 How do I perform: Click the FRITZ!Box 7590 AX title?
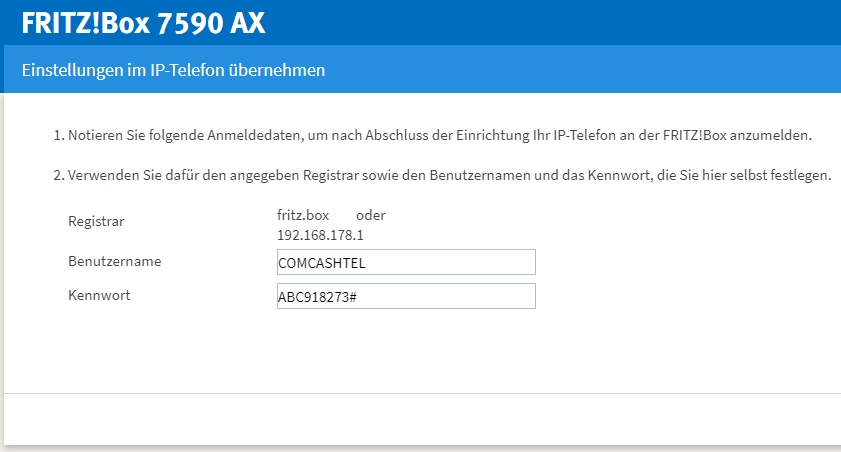[x=143, y=23]
